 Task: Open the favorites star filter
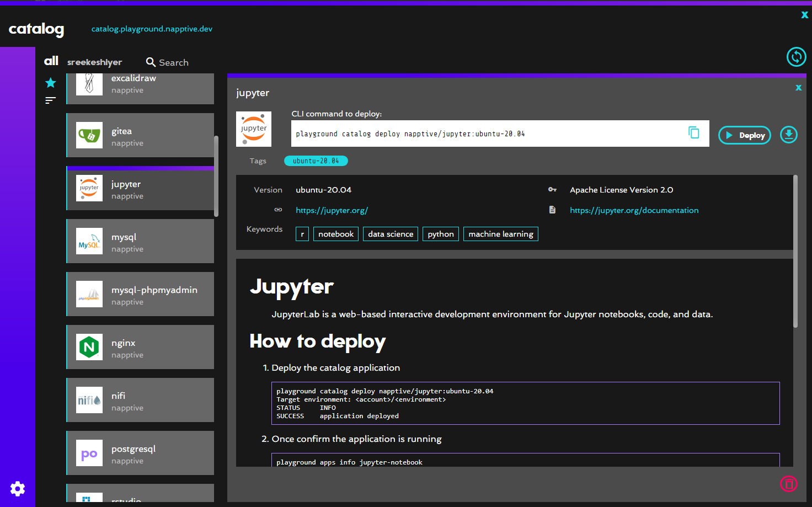coord(51,83)
